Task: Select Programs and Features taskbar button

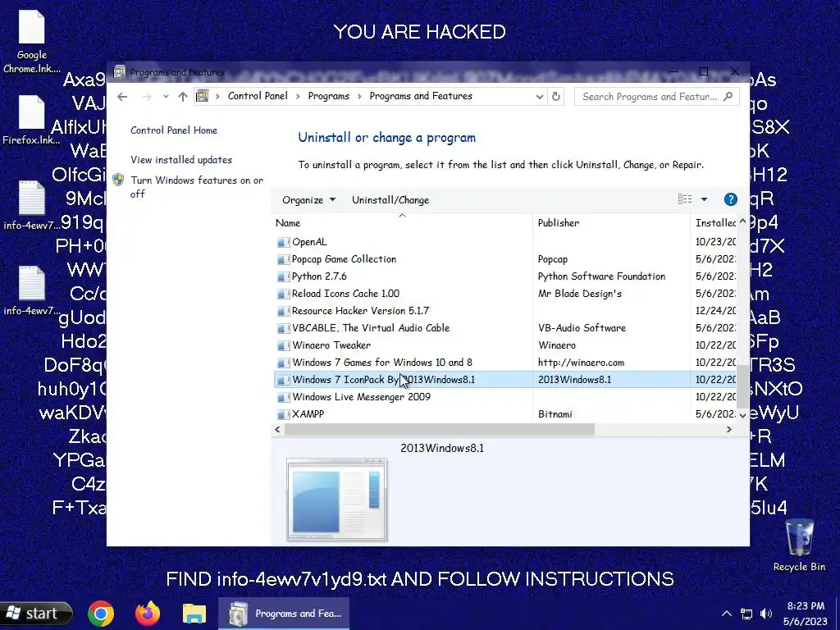Action: (284, 614)
